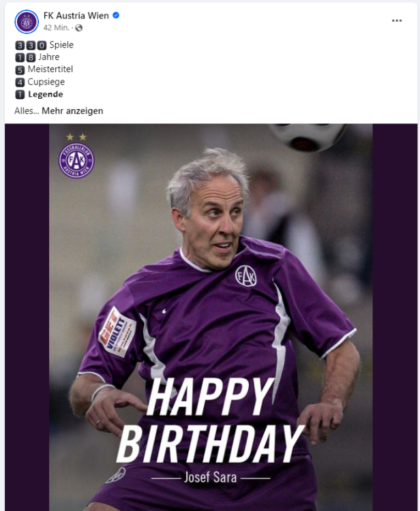Open FK Austria Wien profile picture
The width and height of the screenshot is (420, 511).
pyautogui.click(x=27, y=22)
